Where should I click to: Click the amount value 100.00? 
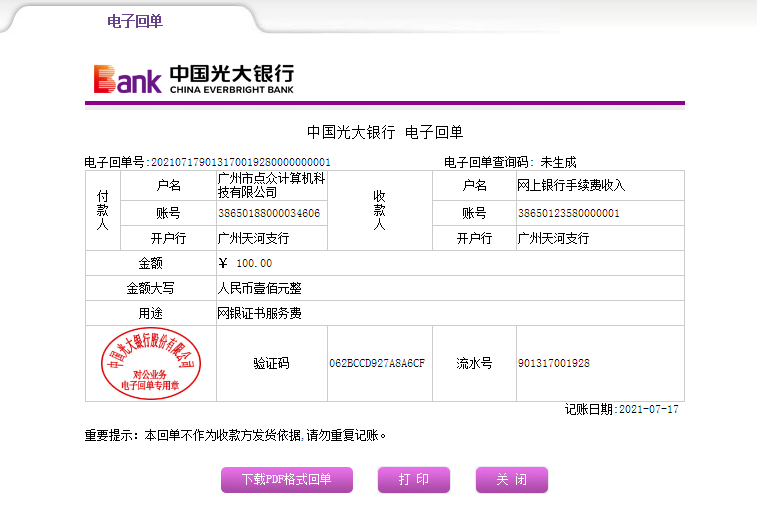[254, 263]
